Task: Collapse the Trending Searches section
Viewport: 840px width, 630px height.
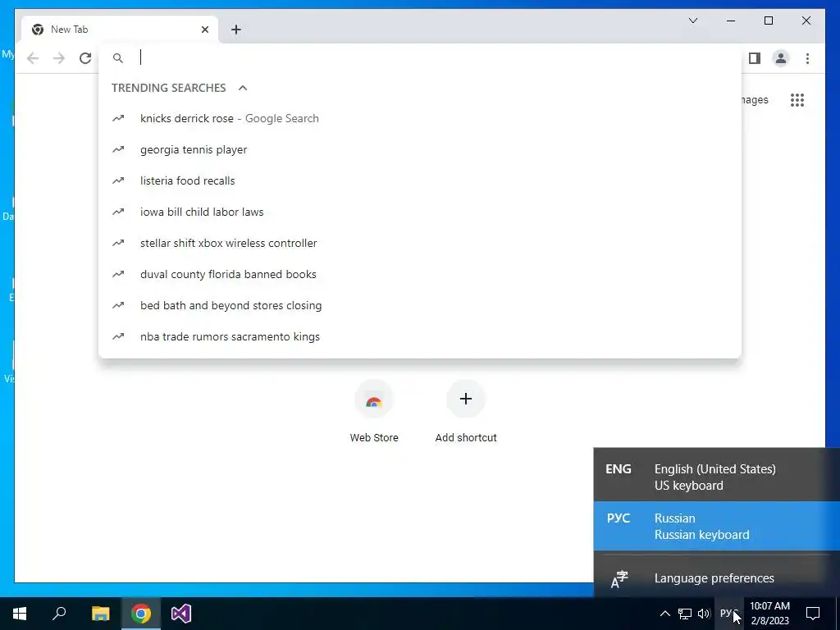Action: click(x=243, y=87)
